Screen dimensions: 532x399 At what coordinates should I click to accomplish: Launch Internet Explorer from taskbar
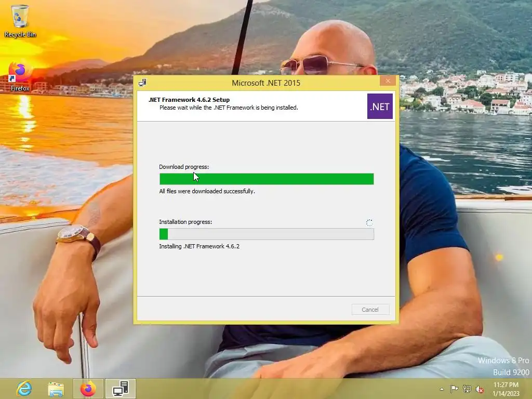click(x=24, y=389)
